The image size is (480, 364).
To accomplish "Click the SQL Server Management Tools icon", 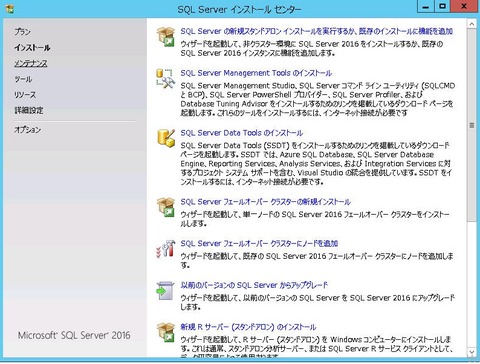I will pyautogui.click(x=166, y=78).
